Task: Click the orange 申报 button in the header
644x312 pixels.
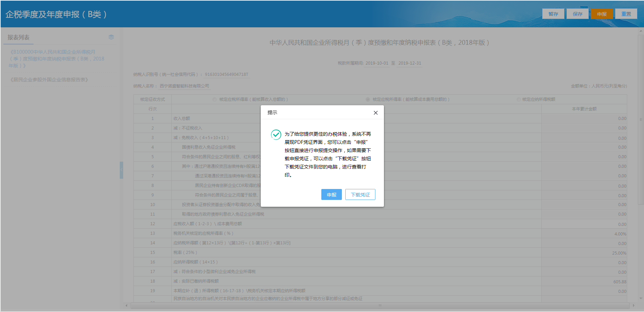Action: point(602,14)
